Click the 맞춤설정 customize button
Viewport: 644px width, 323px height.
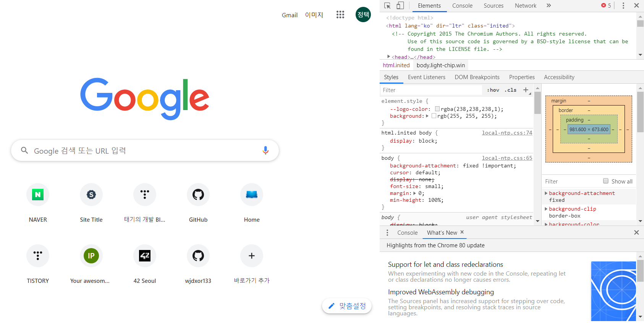tap(347, 306)
